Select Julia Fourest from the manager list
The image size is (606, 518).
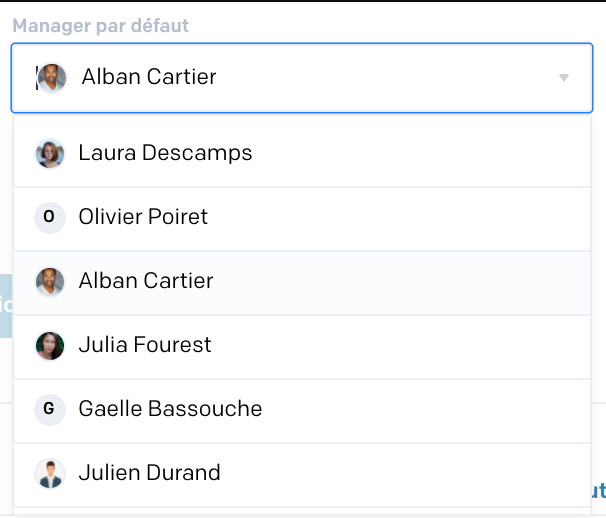click(302, 347)
